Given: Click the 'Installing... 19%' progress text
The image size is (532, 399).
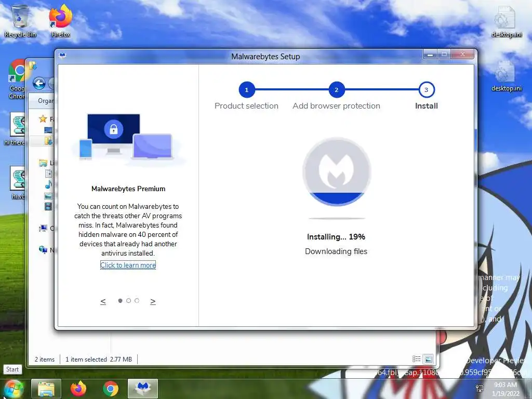Looking at the screenshot, I should [x=336, y=237].
